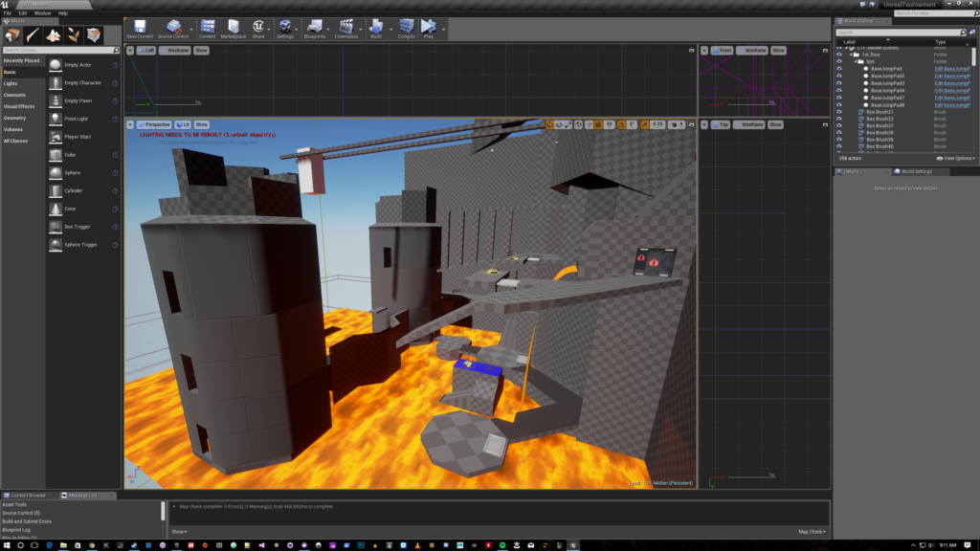
Task: Select the Visual Effects category
Action: point(19,107)
